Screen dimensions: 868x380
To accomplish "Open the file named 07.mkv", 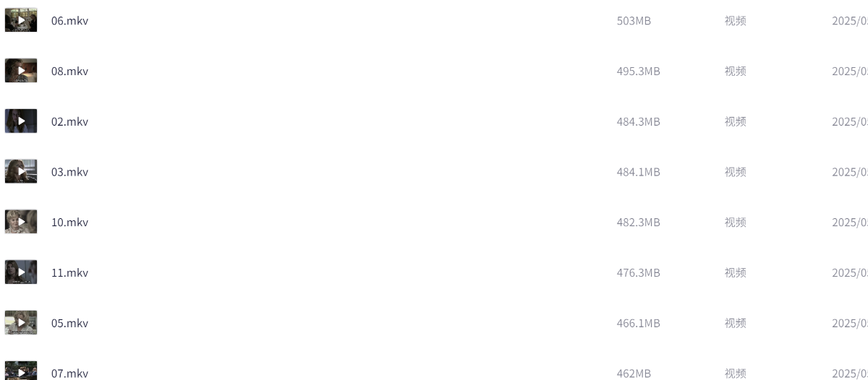I will [69, 373].
